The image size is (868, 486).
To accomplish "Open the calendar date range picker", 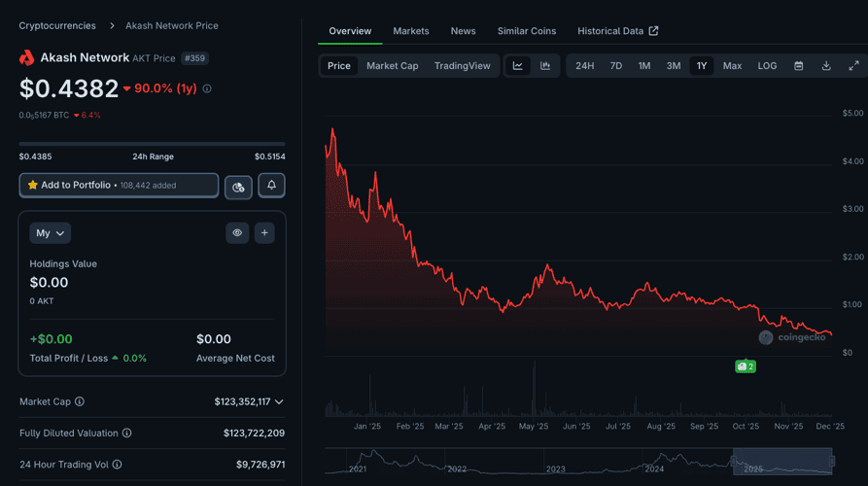I will pos(798,66).
